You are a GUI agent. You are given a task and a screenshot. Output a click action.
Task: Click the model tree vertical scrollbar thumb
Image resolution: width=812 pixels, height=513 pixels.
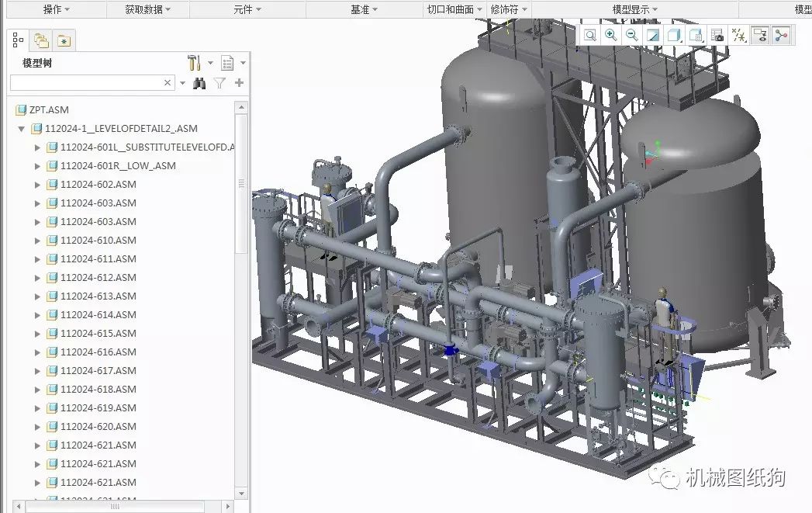(x=240, y=183)
